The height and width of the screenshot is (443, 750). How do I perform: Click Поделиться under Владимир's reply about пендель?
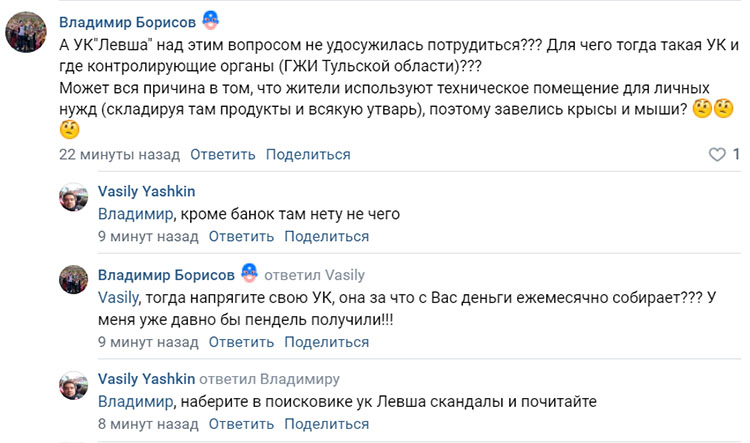click(327, 342)
